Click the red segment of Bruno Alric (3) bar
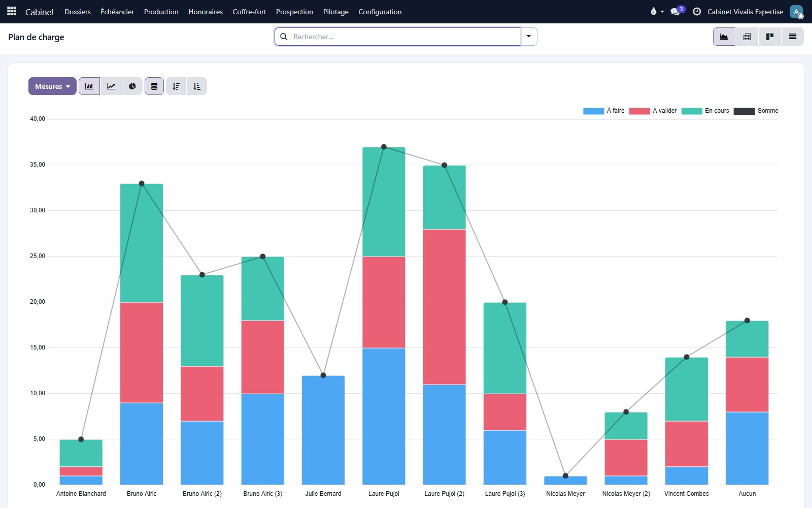The width and height of the screenshot is (812, 508). click(263, 357)
